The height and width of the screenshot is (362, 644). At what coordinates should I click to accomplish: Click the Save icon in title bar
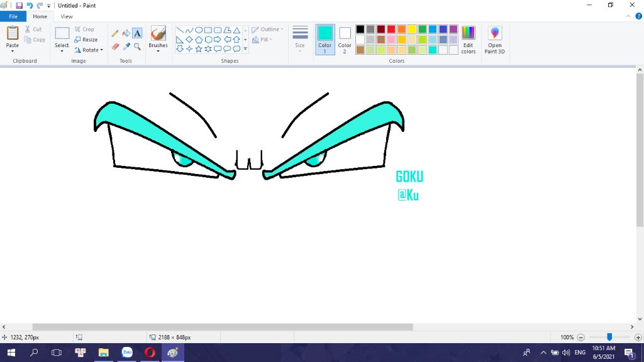tap(19, 6)
